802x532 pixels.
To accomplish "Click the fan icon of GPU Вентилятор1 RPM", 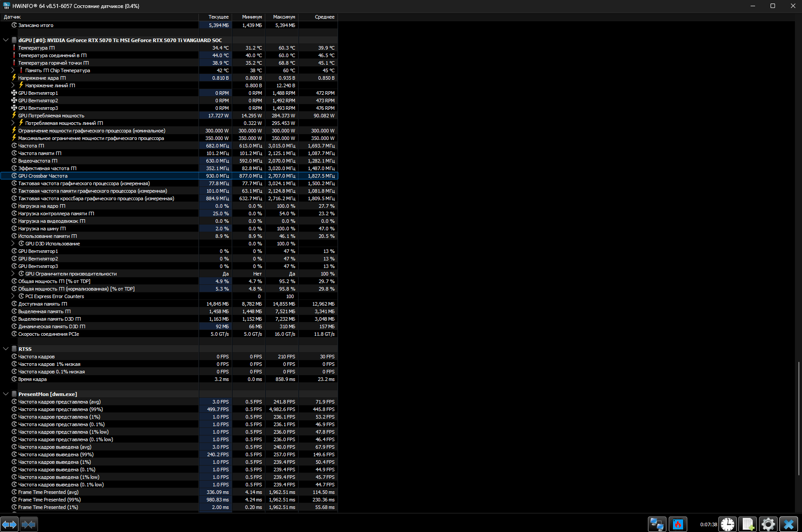I will tap(14, 93).
